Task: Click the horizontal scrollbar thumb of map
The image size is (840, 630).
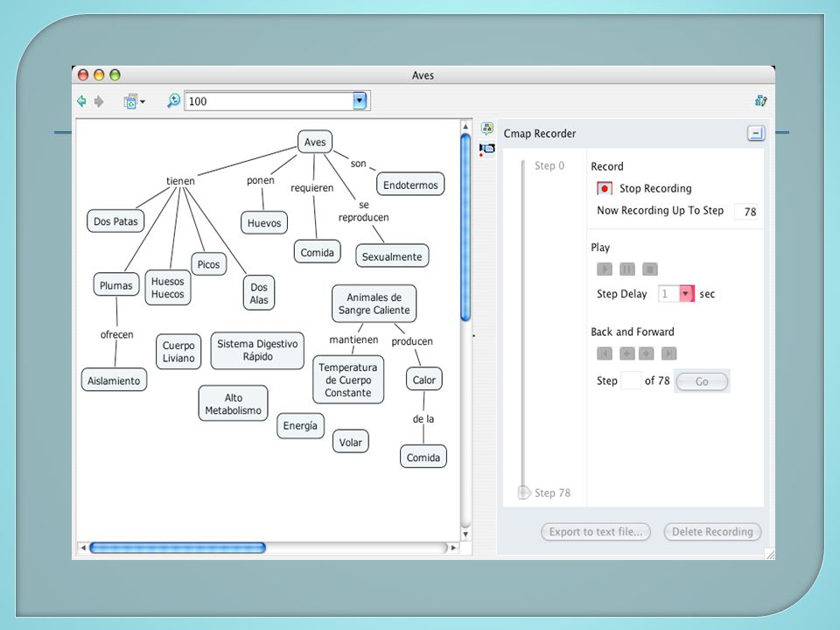Action: point(178,548)
